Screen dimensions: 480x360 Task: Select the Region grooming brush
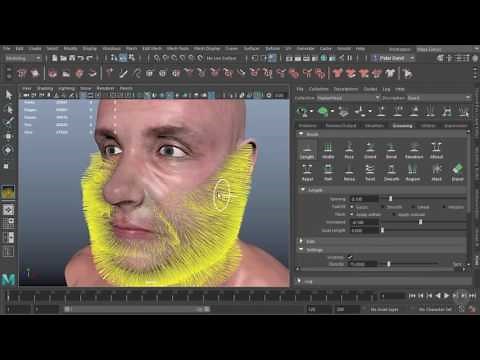[x=413, y=173]
